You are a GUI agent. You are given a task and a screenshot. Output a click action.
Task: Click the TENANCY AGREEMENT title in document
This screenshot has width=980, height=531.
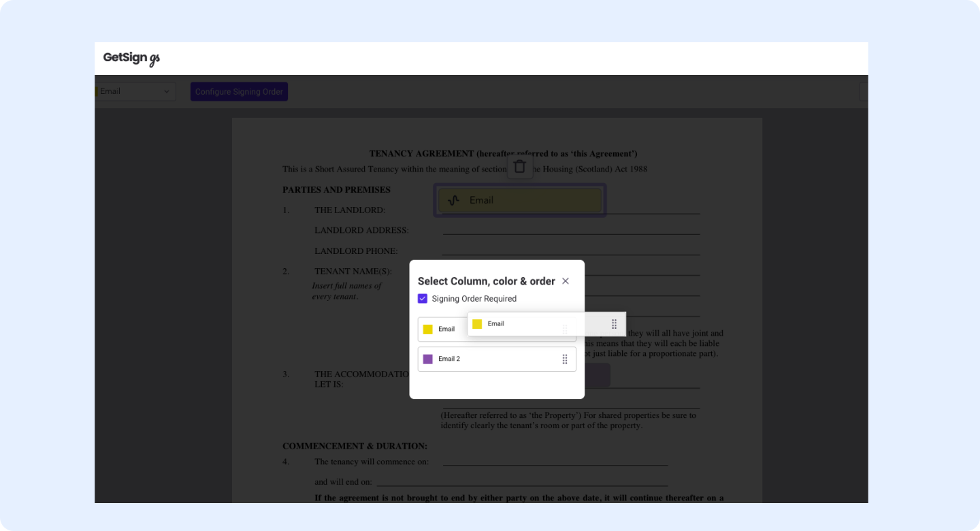click(503, 154)
